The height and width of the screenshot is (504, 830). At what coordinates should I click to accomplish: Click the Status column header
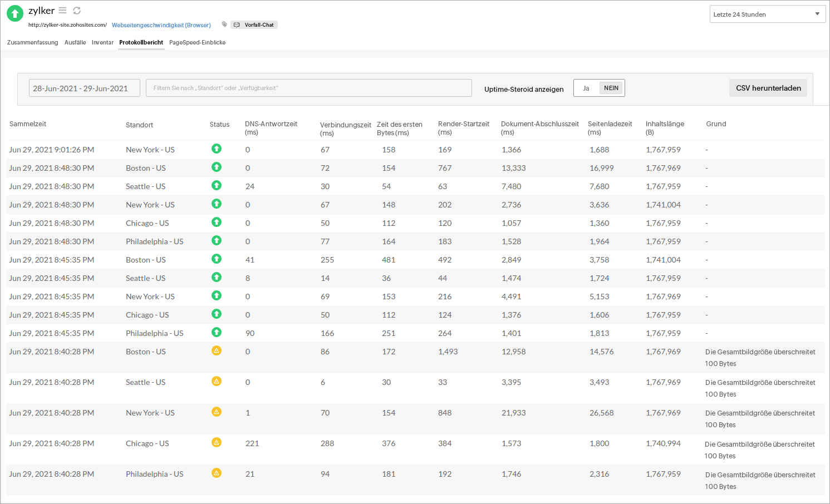(219, 125)
